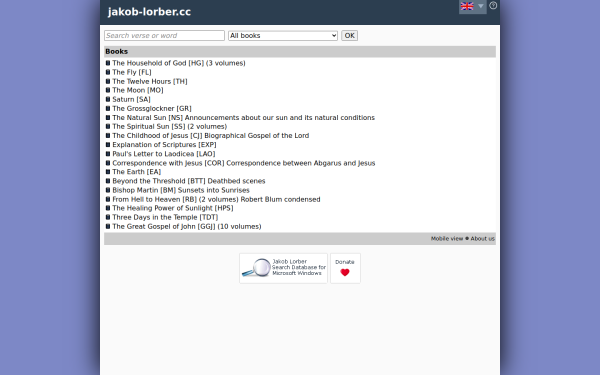Switch to Mobile view

click(447, 239)
